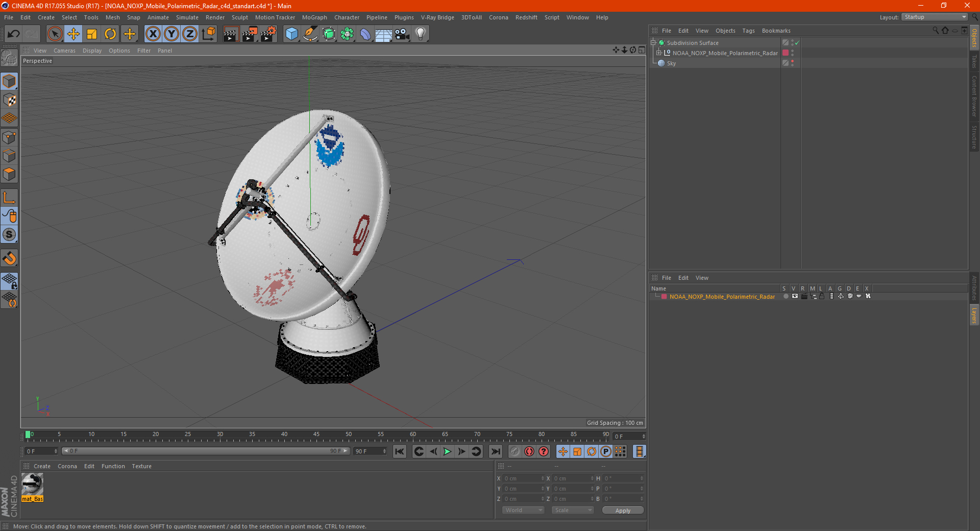This screenshot has width=980, height=531.
Task: Toggle Snap with the S icon
Action: pyautogui.click(x=9, y=234)
